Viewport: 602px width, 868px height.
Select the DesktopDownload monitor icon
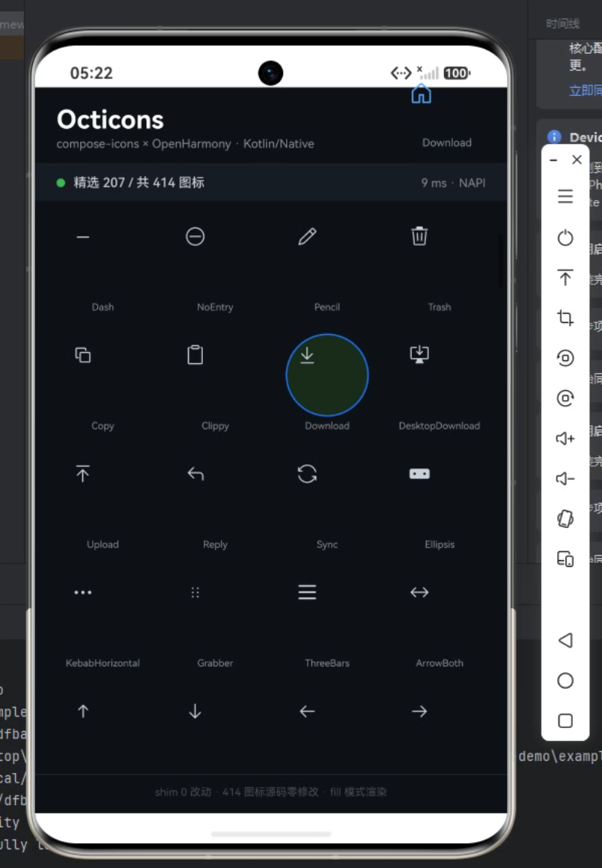pyautogui.click(x=419, y=354)
